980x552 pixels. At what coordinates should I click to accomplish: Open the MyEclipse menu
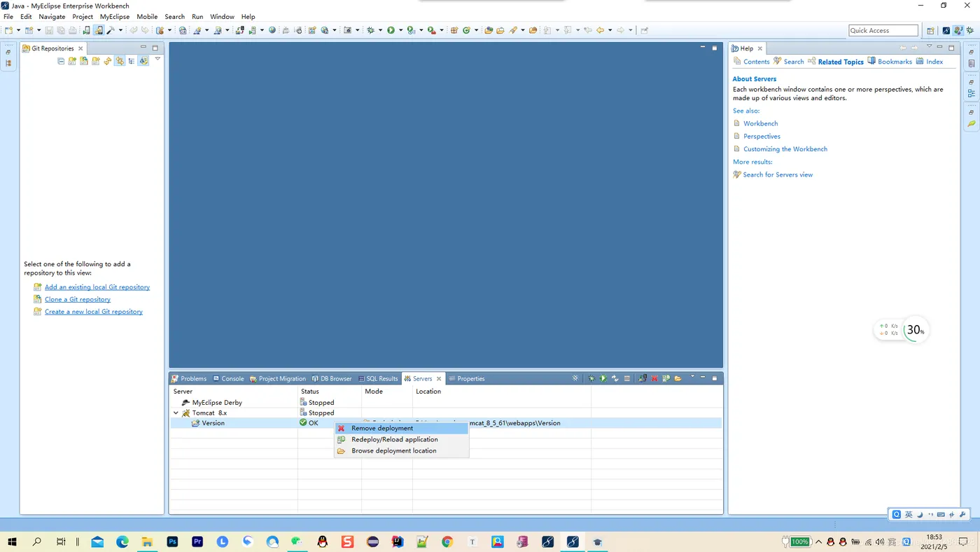(114, 16)
